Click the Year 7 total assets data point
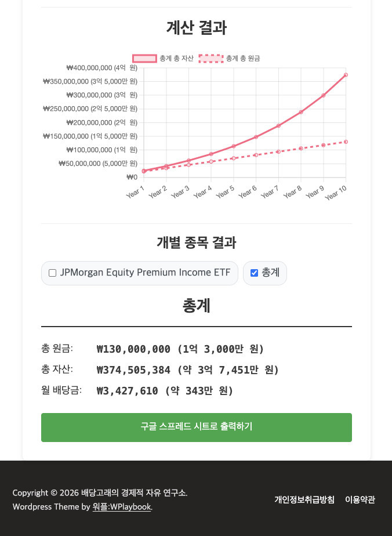The height and width of the screenshot is (536, 392). click(278, 126)
